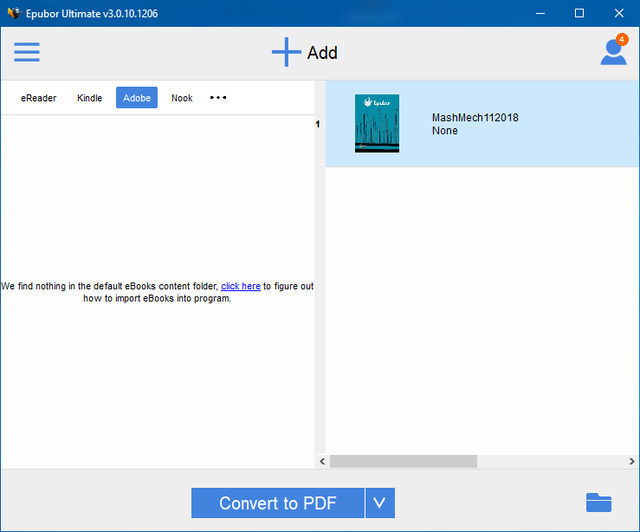Click the blue plus Add icon
Screen dimensions: 640x532
286,52
